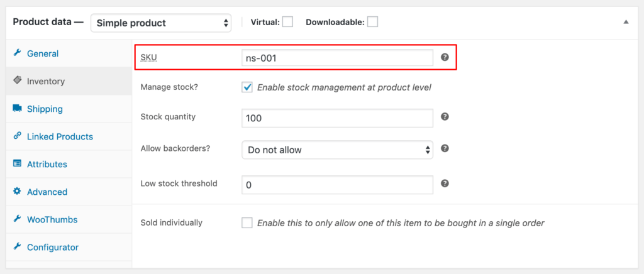The image size is (644, 274).
Task: Check the Downloadable checkbox
Action: click(x=372, y=22)
